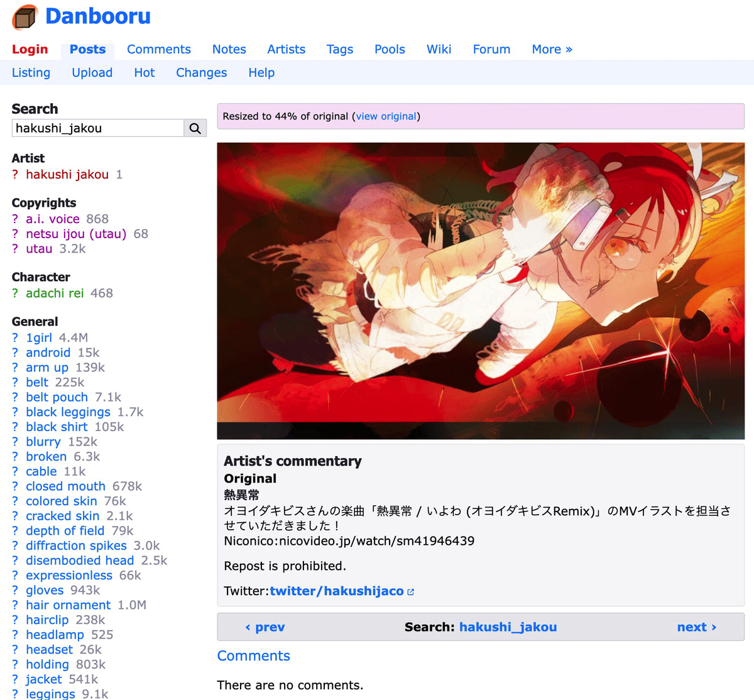Click the post artwork image

(x=481, y=291)
